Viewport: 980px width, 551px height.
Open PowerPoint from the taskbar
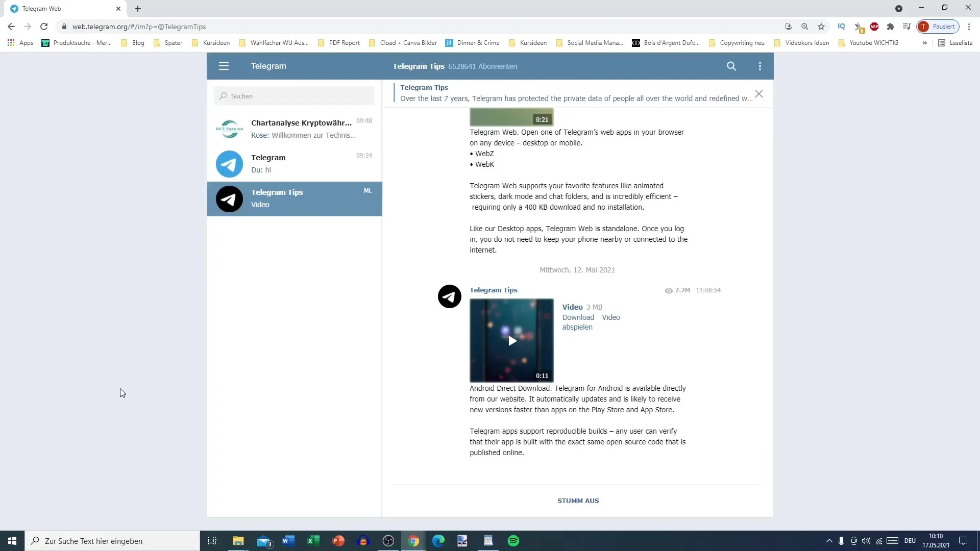point(338,541)
